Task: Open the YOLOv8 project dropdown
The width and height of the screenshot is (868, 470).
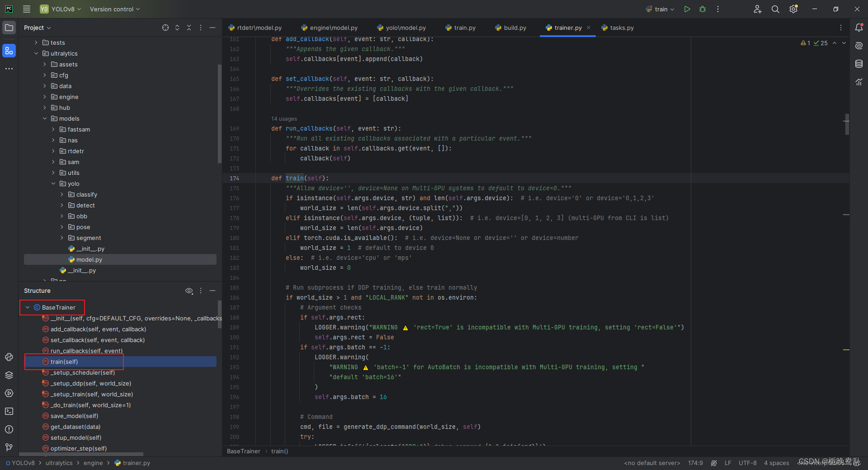Action: coord(61,9)
